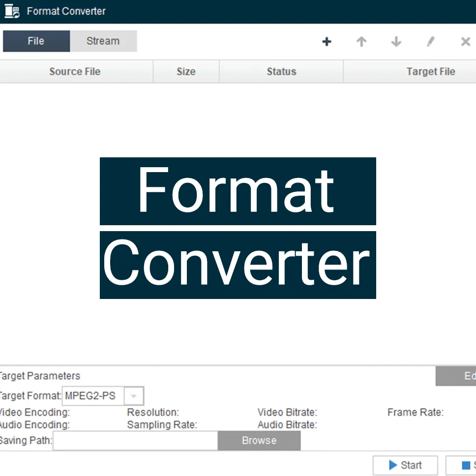The height and width of the screenshot is (476, 476).
Task: Remove file using the X toolbar icon
Action: click(x=465, y=42)
